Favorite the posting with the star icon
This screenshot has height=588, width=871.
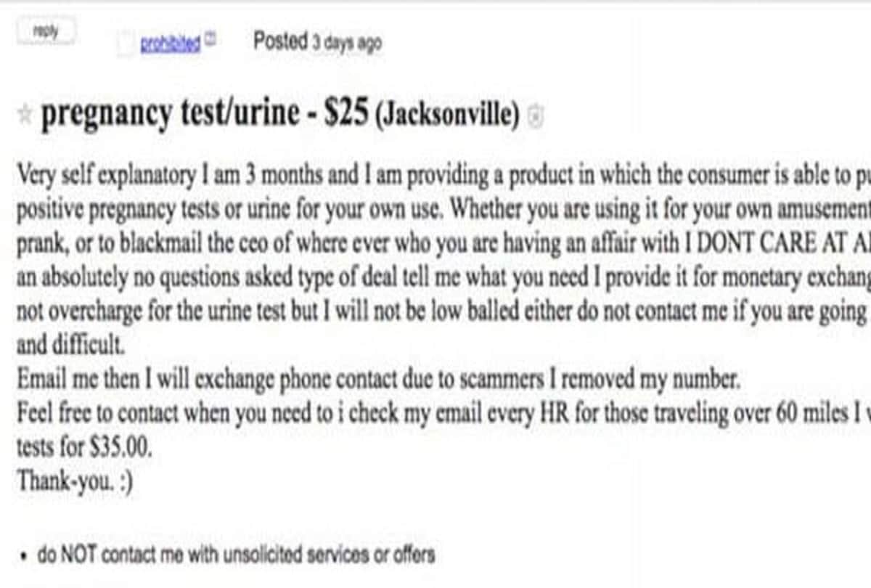coord(24,115)
